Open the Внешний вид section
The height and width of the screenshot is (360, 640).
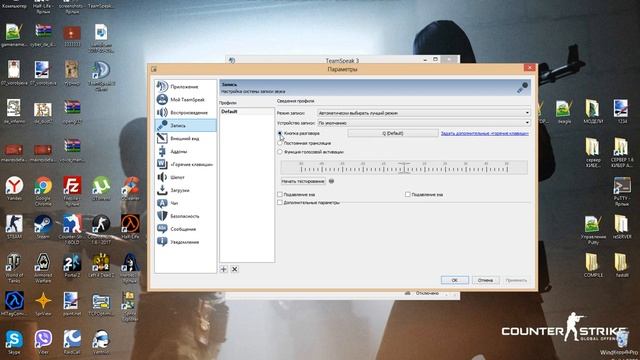click(x=185, y=138)
